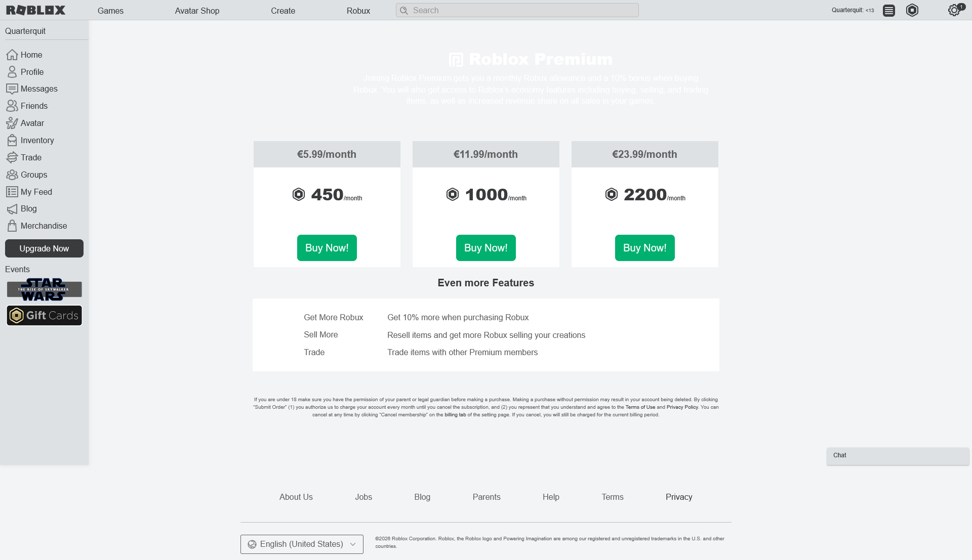This screenshot has height=560, width=972.
Task: Click the Robux balance icon in header
Action: tap(912, 10)
